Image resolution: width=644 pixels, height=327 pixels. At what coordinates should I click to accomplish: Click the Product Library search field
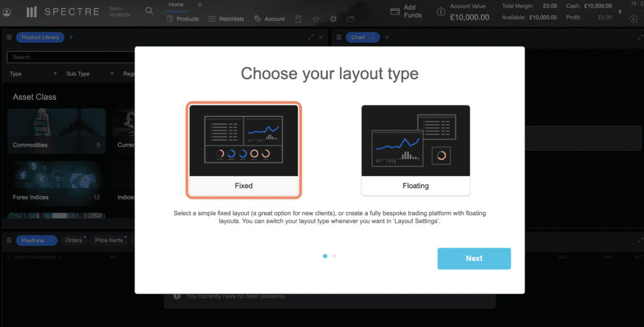70,57
